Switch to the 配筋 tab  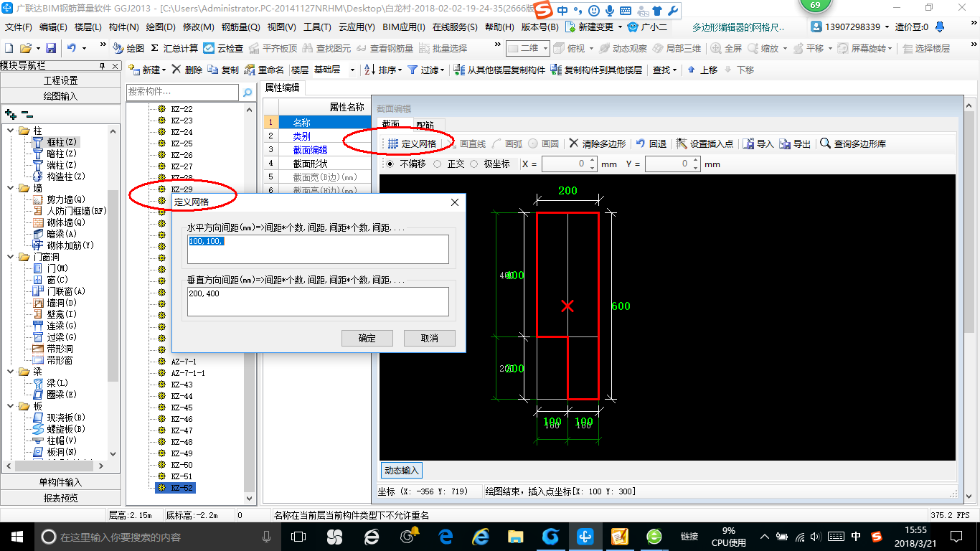[x=425, y=125]
